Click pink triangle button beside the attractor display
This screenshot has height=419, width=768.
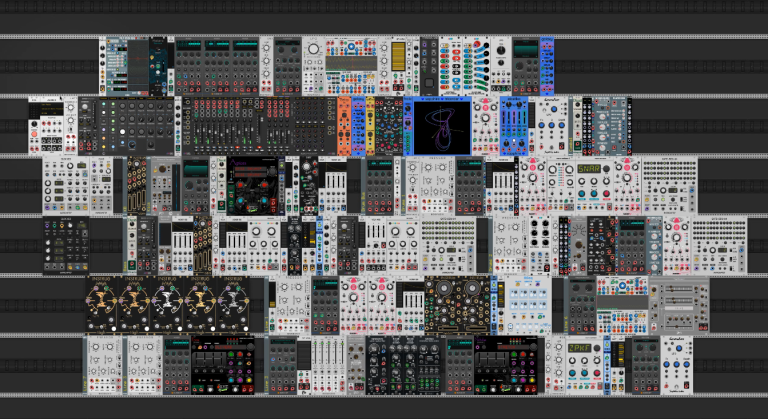coord(485,101)
